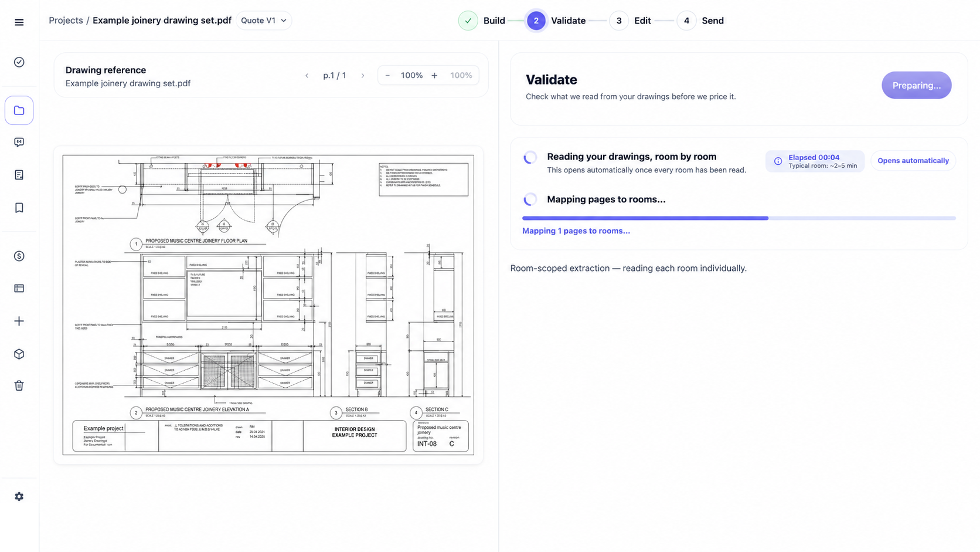Open the table layout sidebar icon

[x=19, y=288]
